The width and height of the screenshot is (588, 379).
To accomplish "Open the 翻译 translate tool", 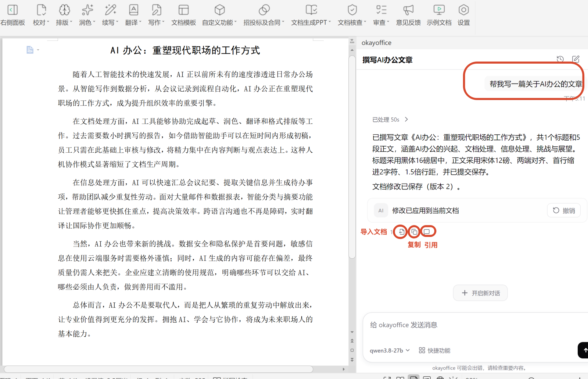I will tap(133, 15).
